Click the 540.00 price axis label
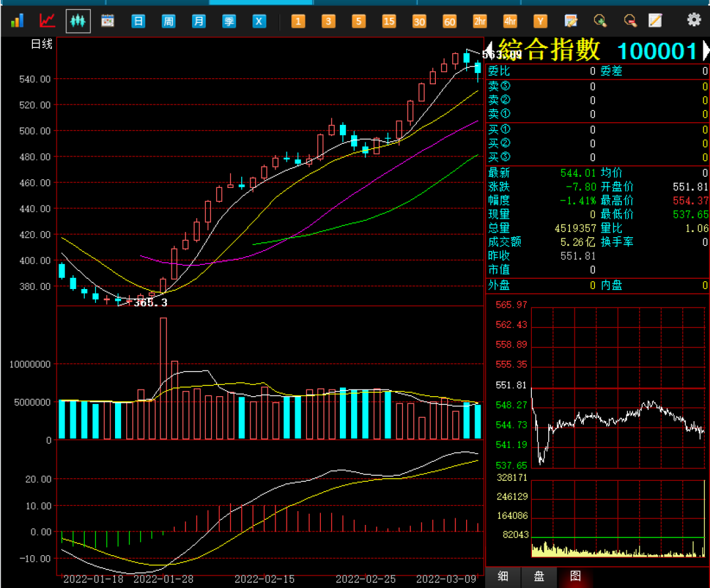 (x=35, y=79)
